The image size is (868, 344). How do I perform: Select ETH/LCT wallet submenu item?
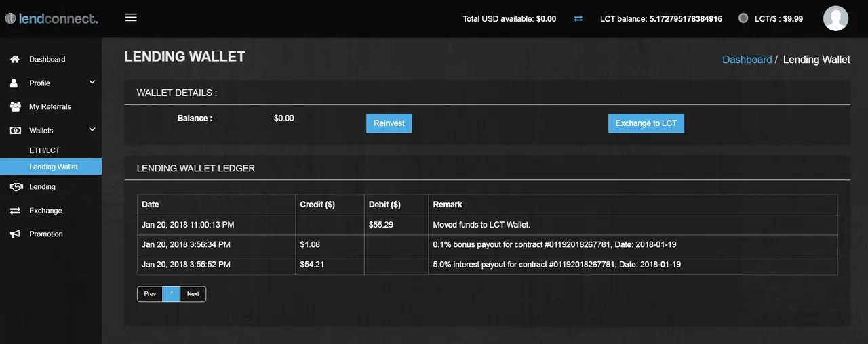pyautogui.click(x=45, y=150)
